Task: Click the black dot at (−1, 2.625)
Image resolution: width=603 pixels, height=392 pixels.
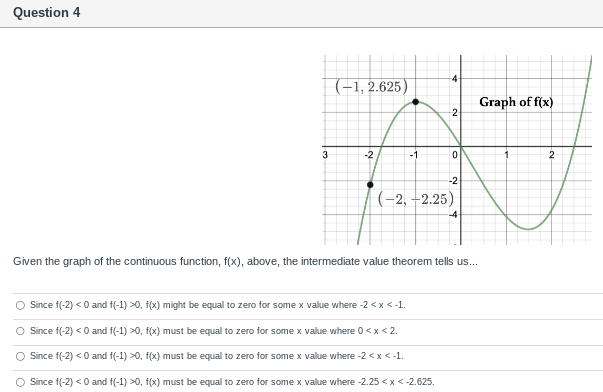Action: point(415,102)
